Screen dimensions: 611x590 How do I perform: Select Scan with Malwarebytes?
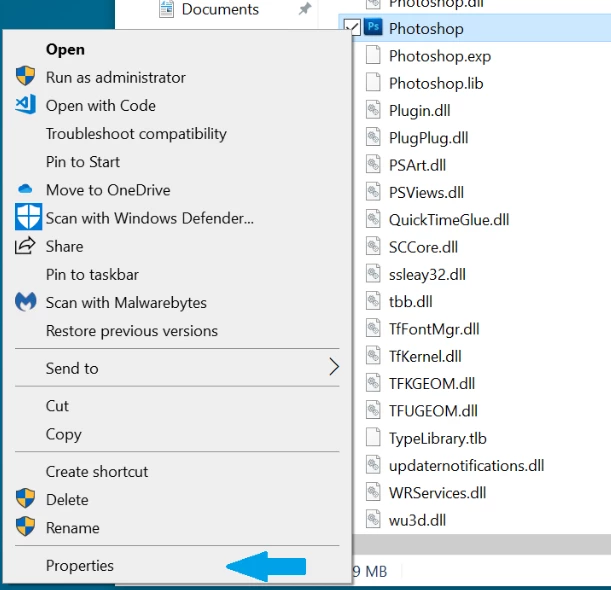[126, 302]
